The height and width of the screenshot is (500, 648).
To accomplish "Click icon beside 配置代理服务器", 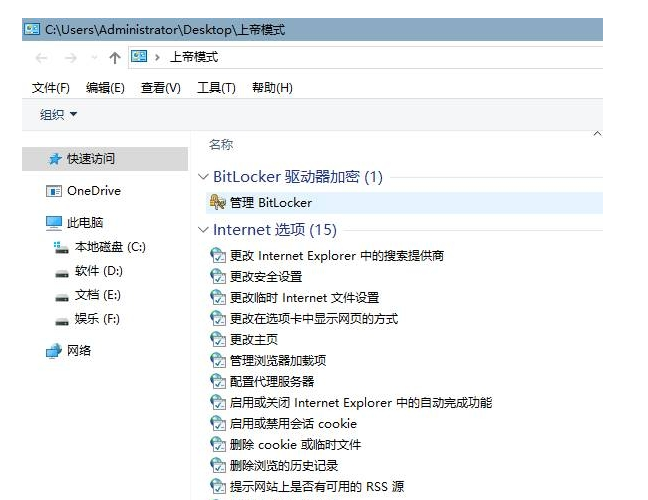I will tap(218, 381).
